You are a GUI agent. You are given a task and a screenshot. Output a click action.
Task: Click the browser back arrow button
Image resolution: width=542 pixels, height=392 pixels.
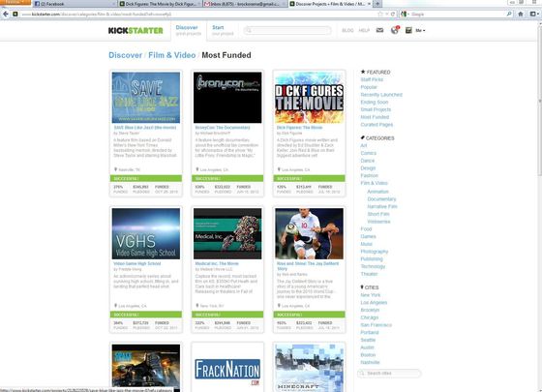click(5, 15)
